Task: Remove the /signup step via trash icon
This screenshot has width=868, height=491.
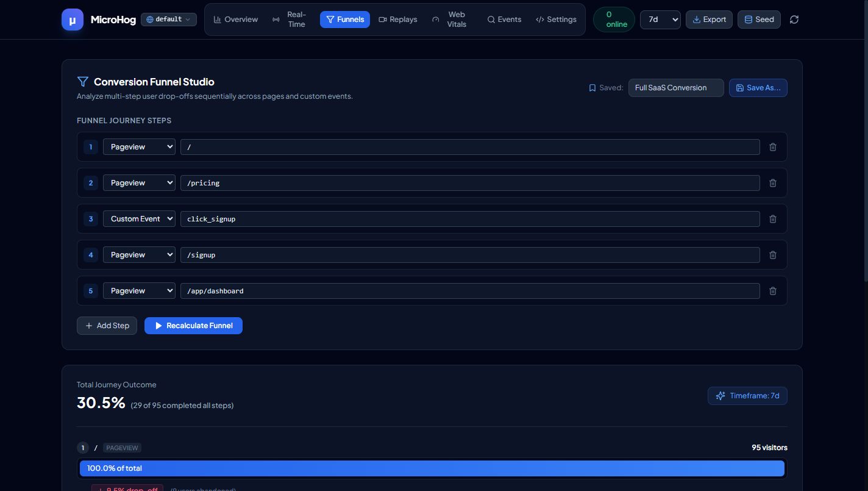Action: 773,255
